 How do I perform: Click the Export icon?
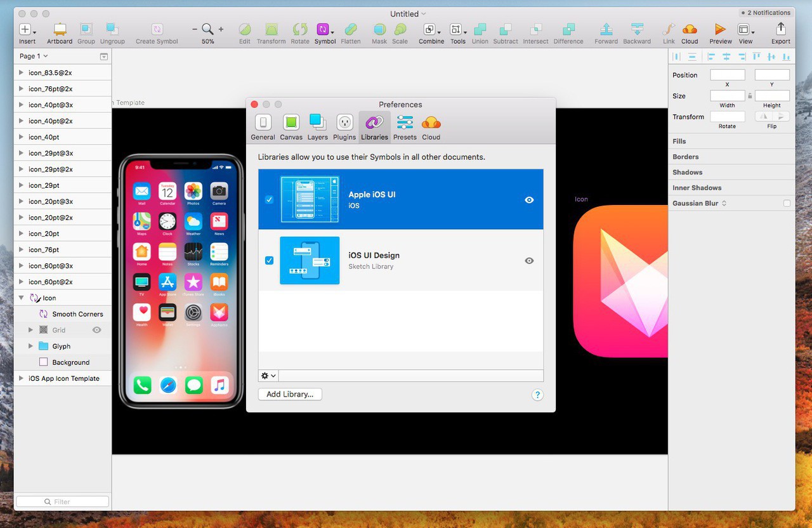[781, 30]
